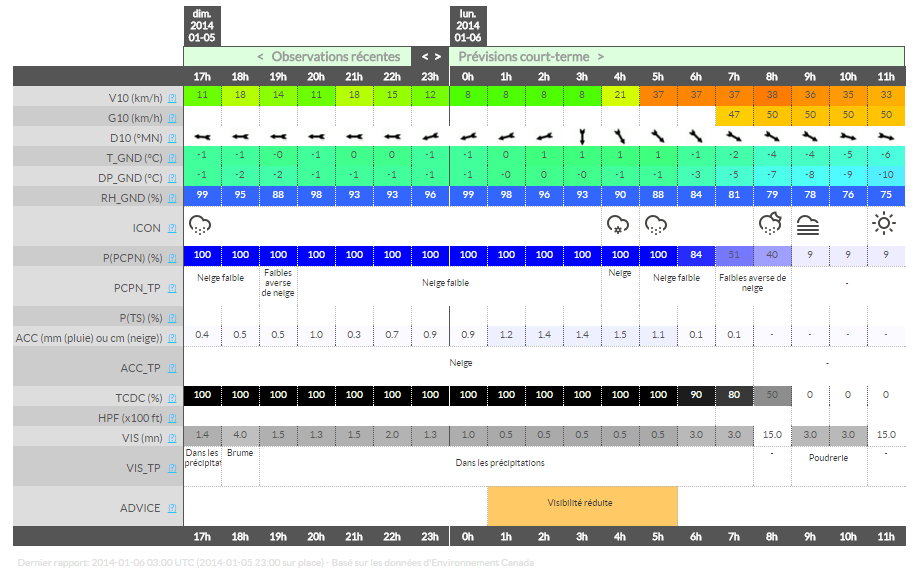Click the 0h column header at top
Image resolution: width=919 pixels, height=576 pixels.
[468, 77]
